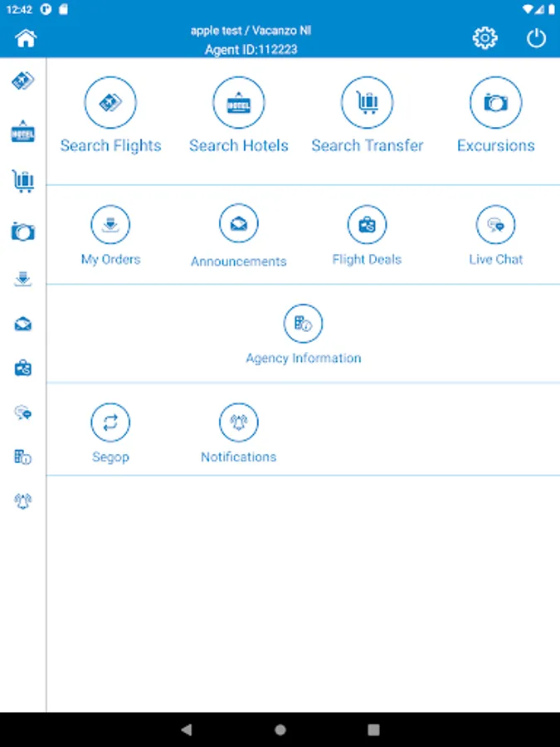Open the Notifications label
The height and width of the screenshot is (747, 560).
[239, 456]
